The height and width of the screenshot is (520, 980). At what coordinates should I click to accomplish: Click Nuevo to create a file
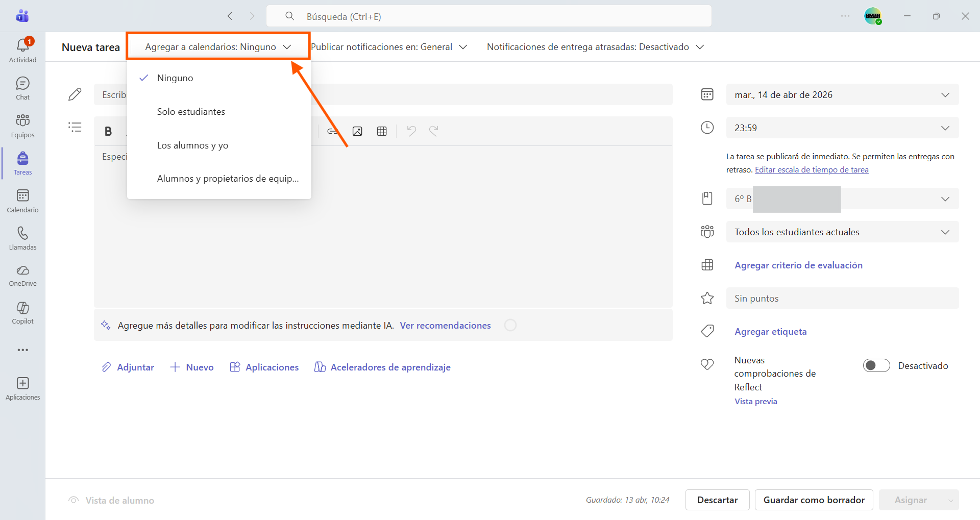[192, 367]
